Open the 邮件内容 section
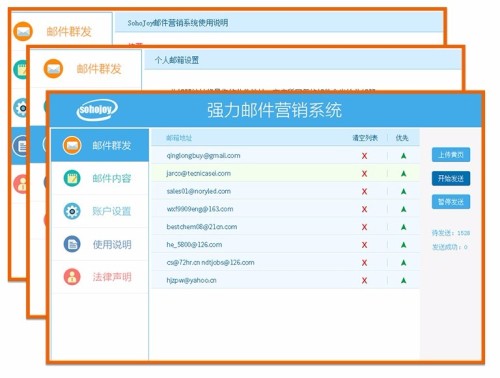 [x=100, y=178]
